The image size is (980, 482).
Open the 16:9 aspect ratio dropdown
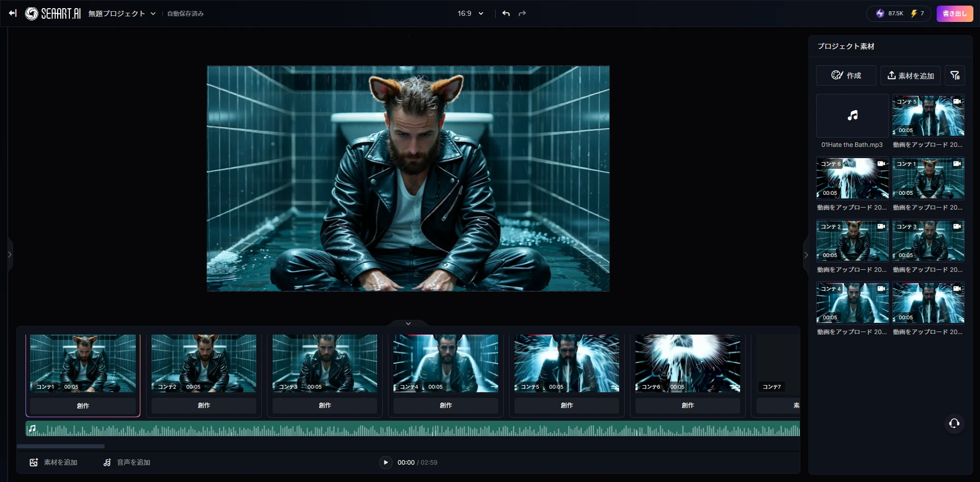[470, 13]
